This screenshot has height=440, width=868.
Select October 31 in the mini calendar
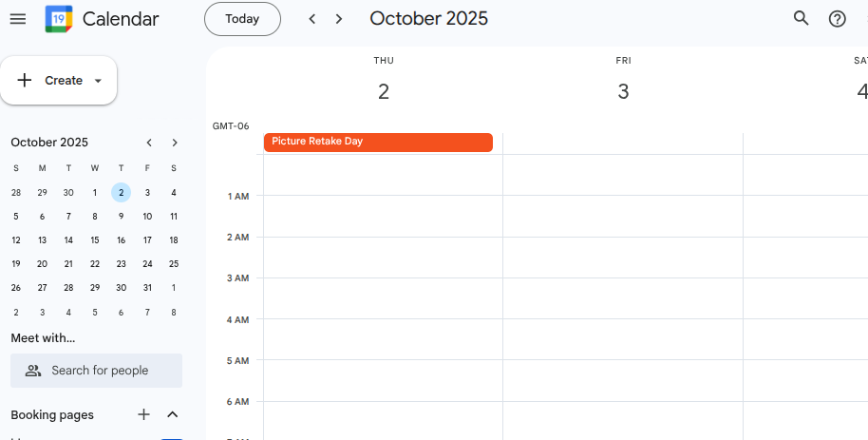147,288
